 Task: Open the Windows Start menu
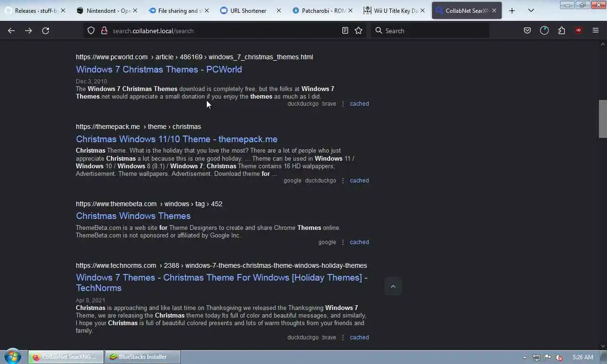tap(13, 357)
